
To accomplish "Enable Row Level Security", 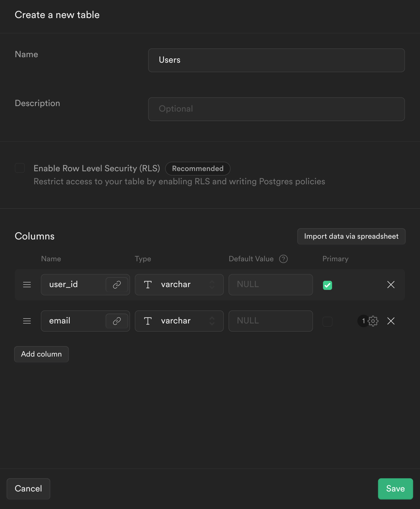I will (20, 168).
